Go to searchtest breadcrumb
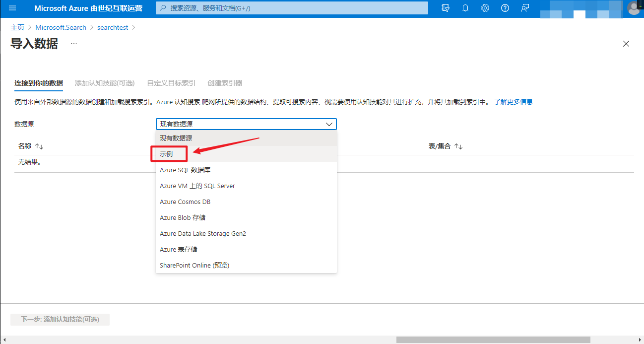The image size is (644, 344). coord(113,27)
